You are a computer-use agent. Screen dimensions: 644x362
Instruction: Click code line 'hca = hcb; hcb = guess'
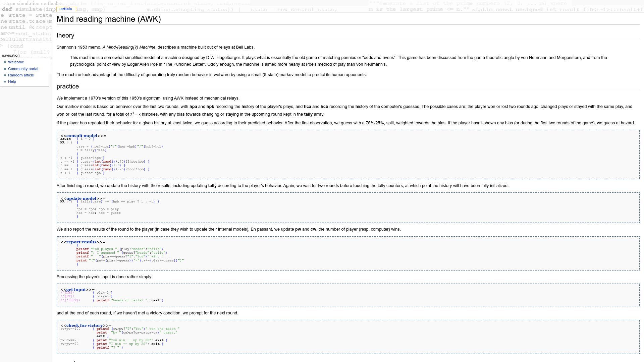[x=98, y=213]
